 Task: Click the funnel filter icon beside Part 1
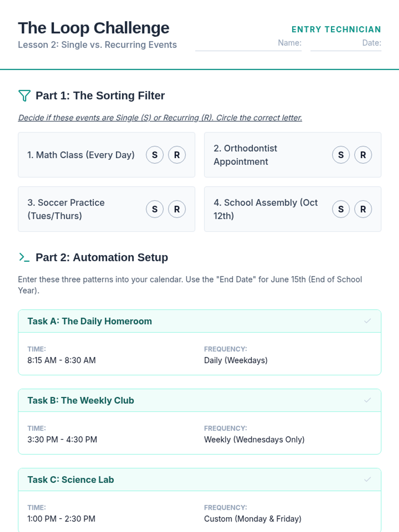point(24,96)
